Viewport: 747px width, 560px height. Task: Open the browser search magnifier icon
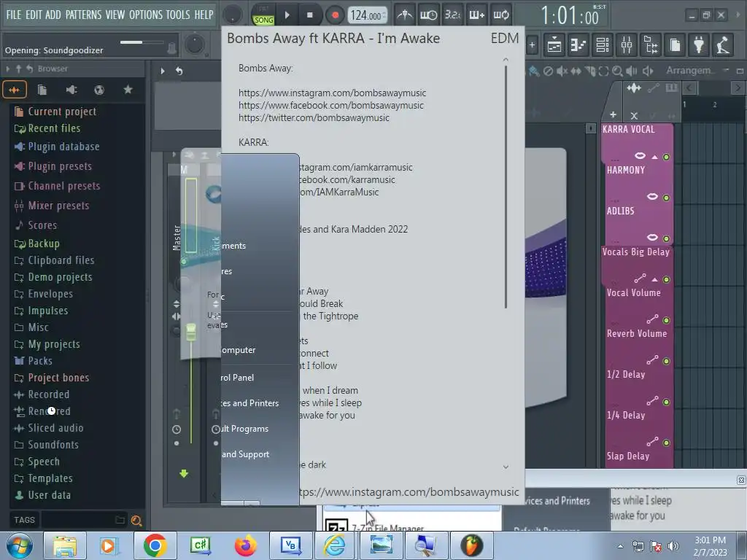[136, 521]
